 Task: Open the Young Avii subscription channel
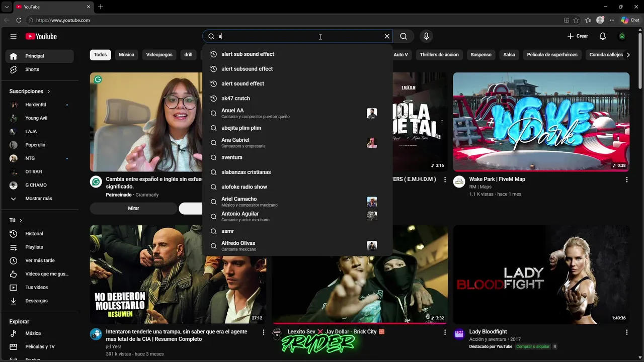(40, 118)
